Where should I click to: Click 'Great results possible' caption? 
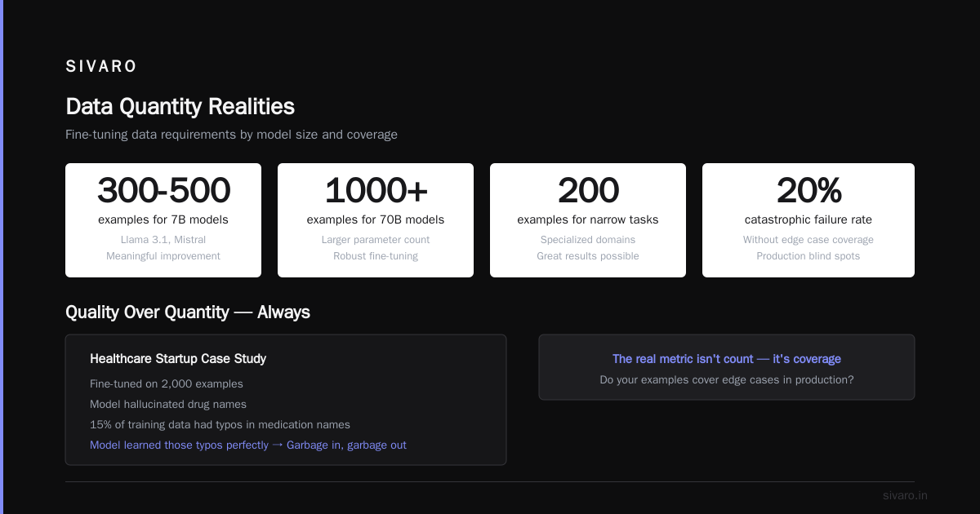(588, 256)
